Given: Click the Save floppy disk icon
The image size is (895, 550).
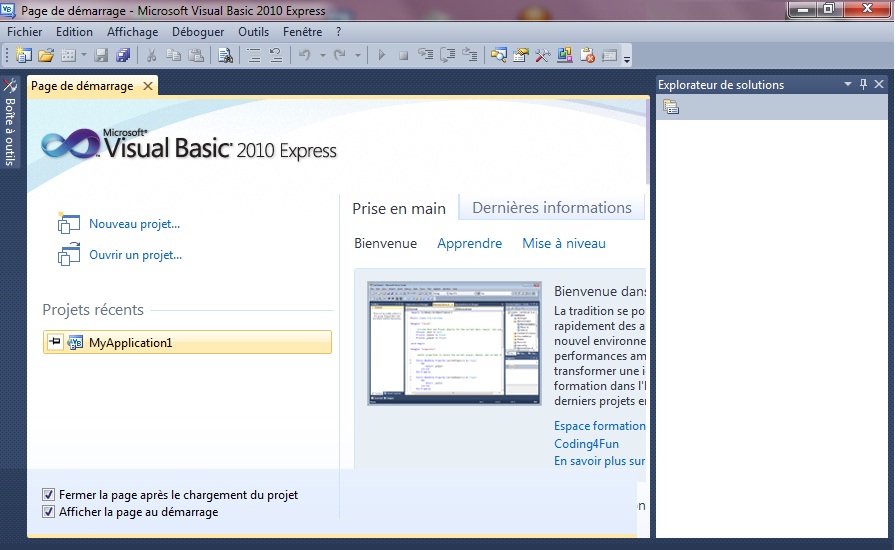Looking at the screenshot, I should click(x=102, y=55).
